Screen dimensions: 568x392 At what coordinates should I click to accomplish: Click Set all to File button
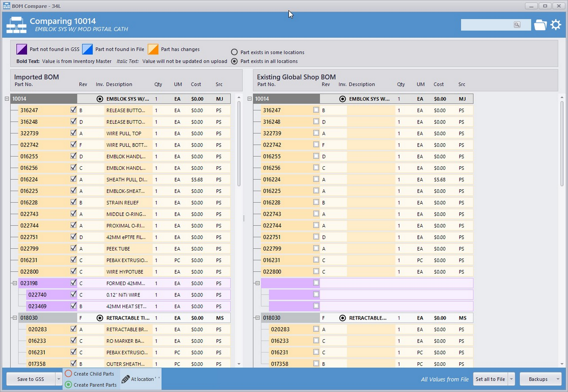(x=490, y=379)
